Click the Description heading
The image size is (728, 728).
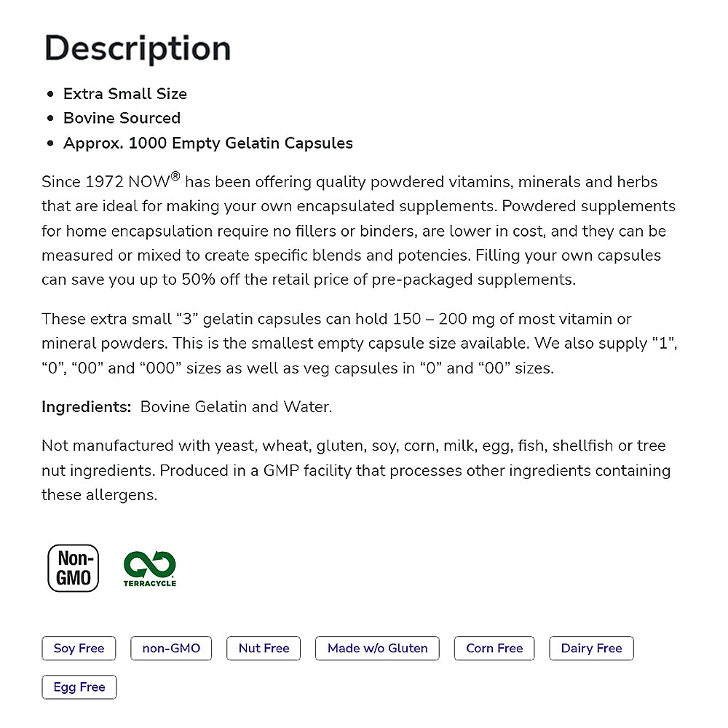tap(138, 48)
